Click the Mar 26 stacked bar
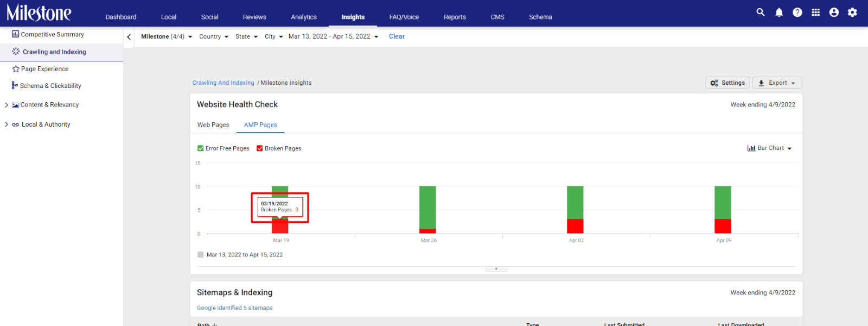This screenshot has height=326, width=868. pyautogui.click(x=427, y=210)
